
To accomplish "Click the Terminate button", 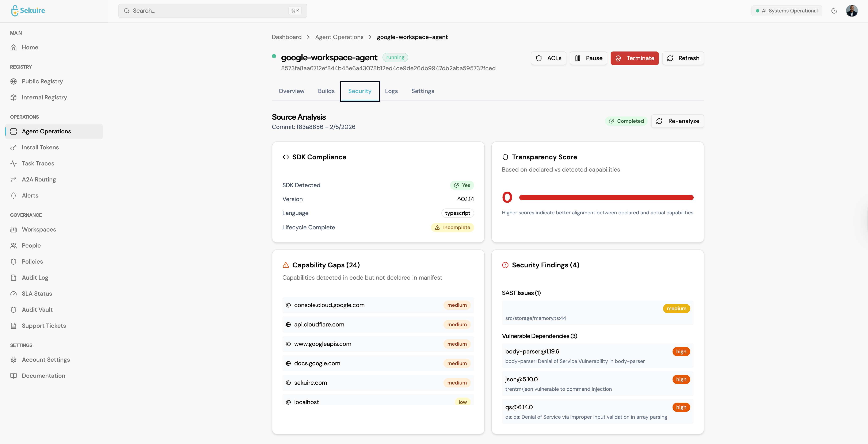I will tap(634, 58).
